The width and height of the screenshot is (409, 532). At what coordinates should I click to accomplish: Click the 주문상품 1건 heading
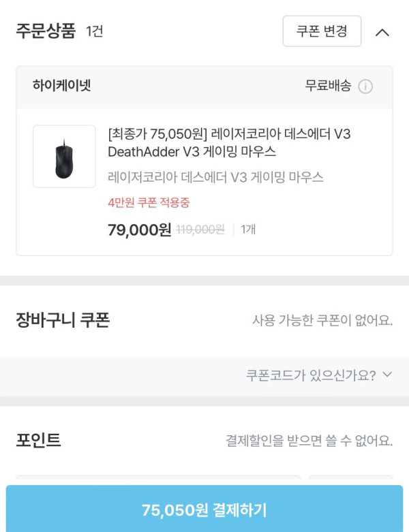tap(59, 31)
